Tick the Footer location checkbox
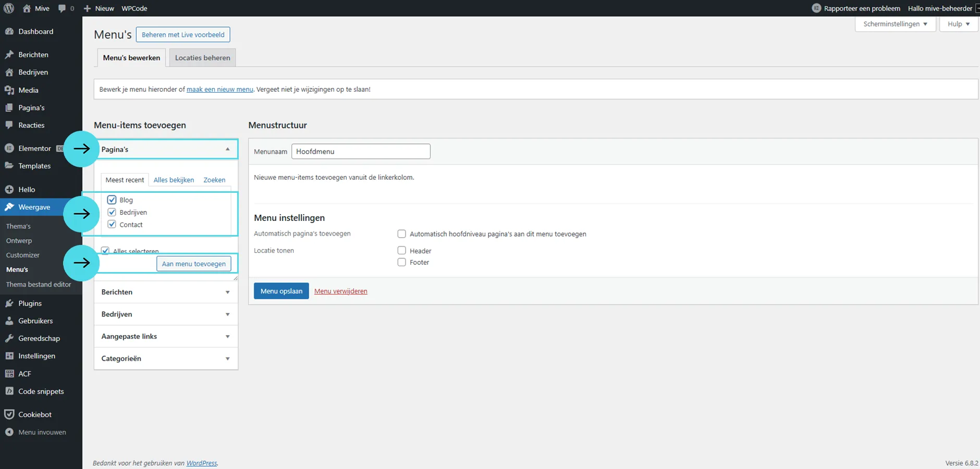Viewport: 980px width, 469px height. (401, 262)
